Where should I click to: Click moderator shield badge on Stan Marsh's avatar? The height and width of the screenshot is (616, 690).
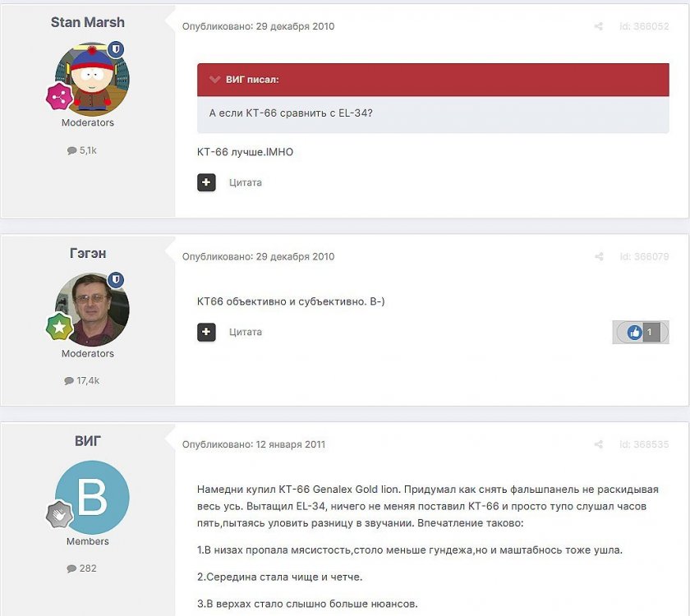(116, 49)
